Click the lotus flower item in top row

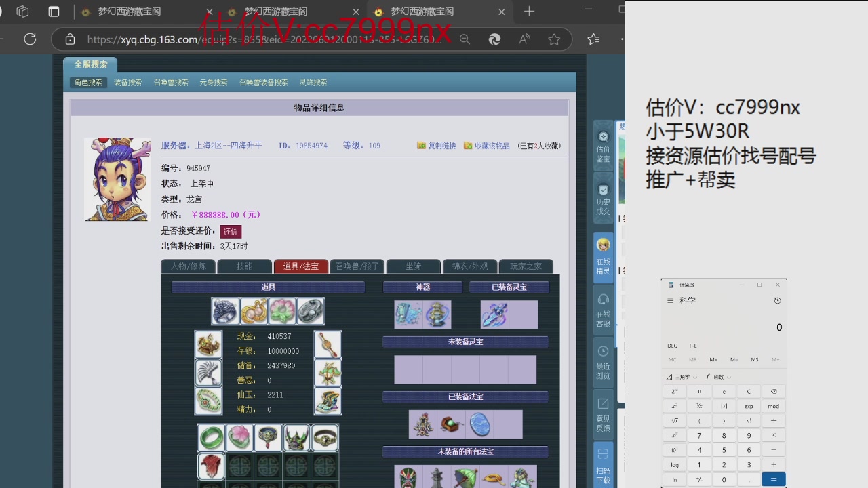282,311
